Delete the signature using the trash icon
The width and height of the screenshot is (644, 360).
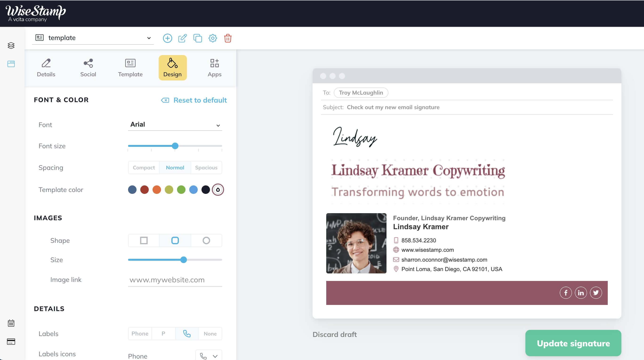pos(228,38)
